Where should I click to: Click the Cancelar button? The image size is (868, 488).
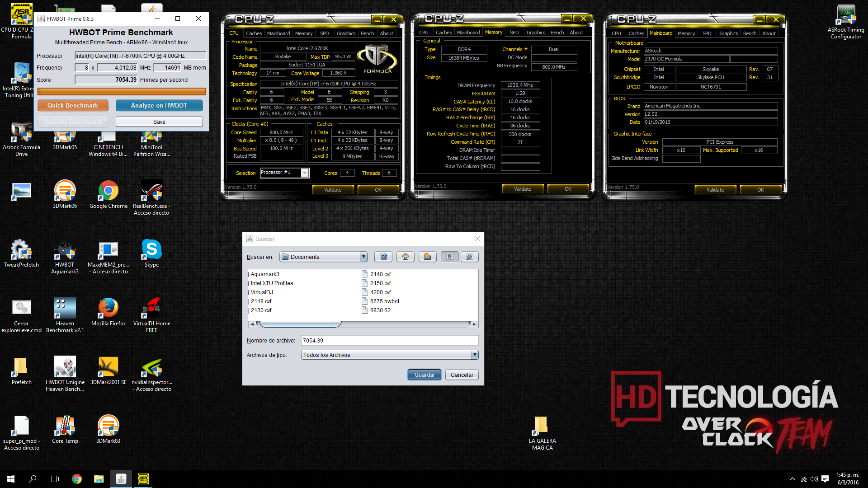click(462, 375)
